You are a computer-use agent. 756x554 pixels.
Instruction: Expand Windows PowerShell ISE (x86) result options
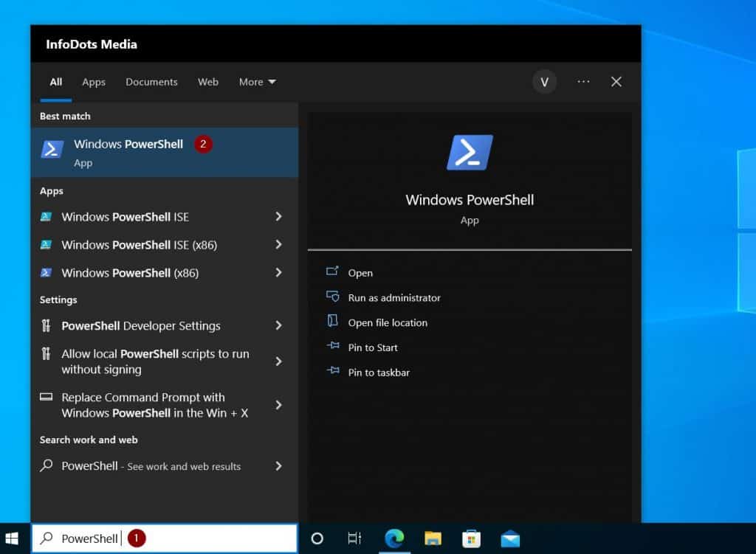(278, 245)
